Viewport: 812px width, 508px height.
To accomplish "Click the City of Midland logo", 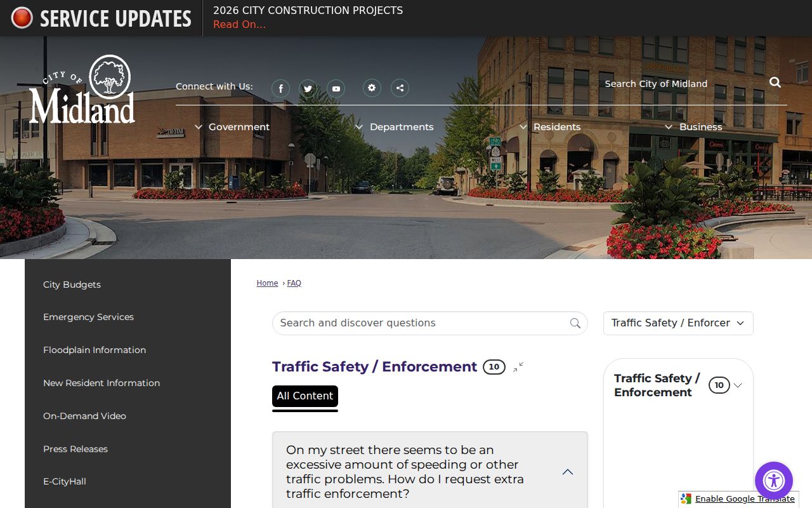I will (x=82, y=90).
